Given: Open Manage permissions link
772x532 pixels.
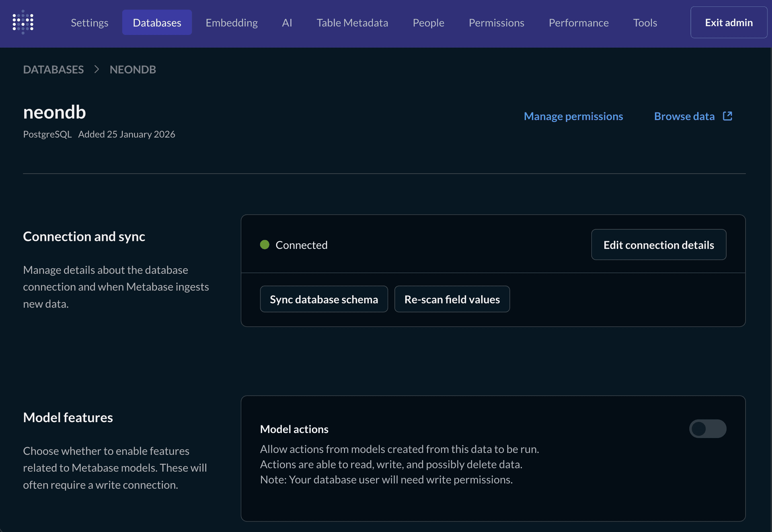Looking at the screenshot, I should tap(573, 116).
